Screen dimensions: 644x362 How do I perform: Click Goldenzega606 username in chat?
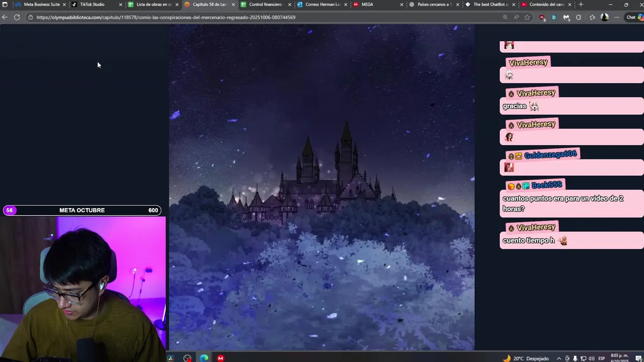550,155
